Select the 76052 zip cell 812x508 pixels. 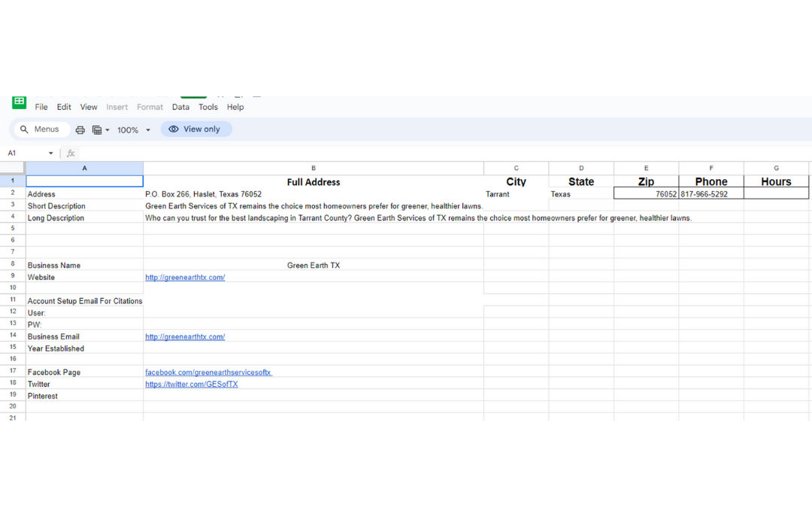647,194
